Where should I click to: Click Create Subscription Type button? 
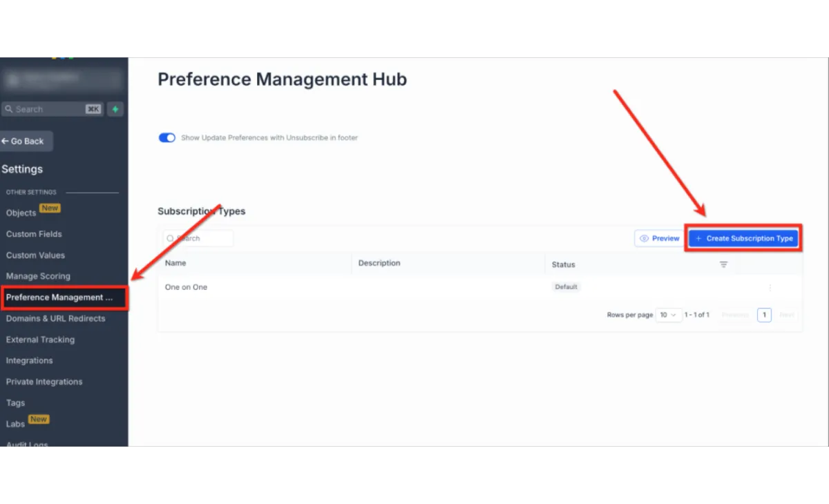[x=744, y=238]
